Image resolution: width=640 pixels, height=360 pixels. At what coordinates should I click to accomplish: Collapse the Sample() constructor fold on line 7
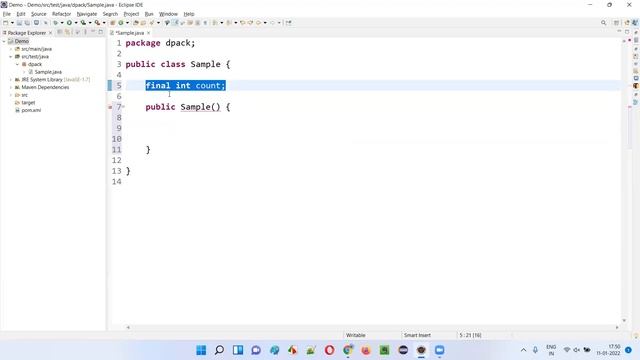124,107
